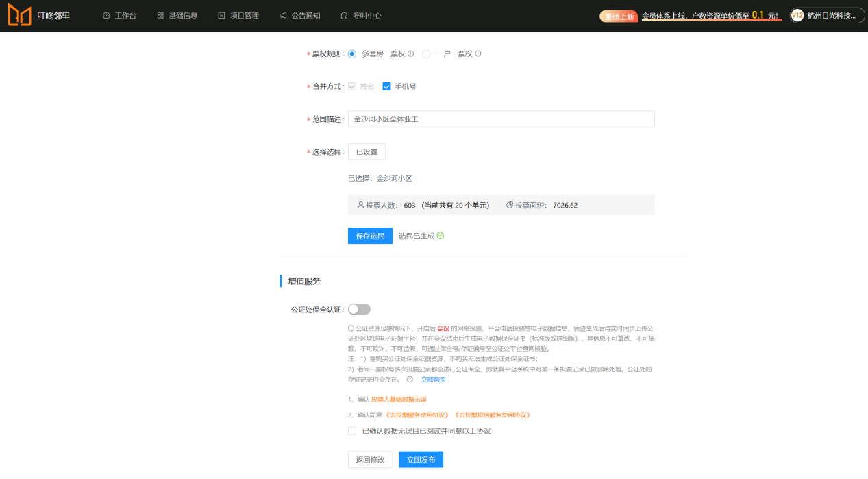
Task: Uncheck the 手机号 merge checkbox
Action: [x=386, y=86]
